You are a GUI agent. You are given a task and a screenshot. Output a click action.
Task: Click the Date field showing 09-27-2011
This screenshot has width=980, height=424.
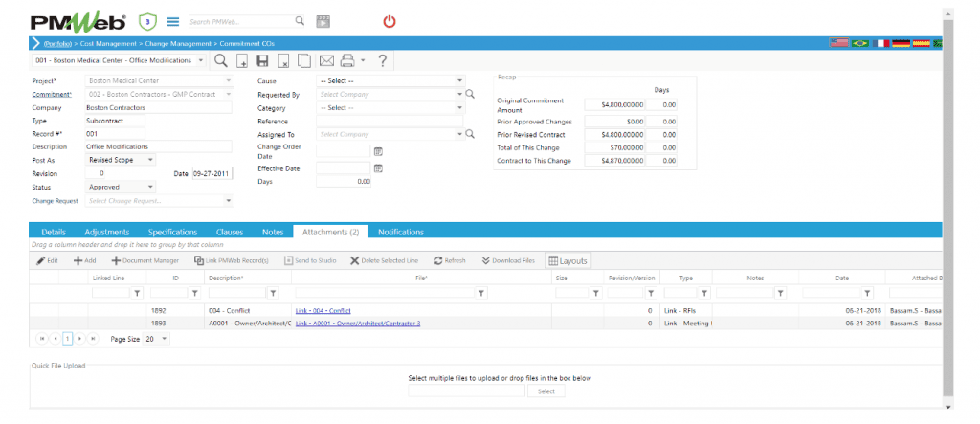coord(212,174)
